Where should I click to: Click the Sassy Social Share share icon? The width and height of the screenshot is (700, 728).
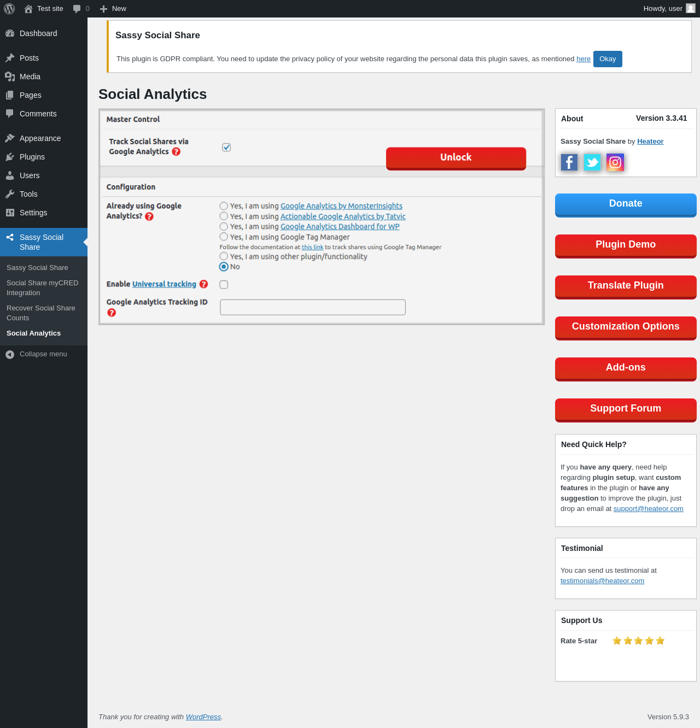pos(10,237)
